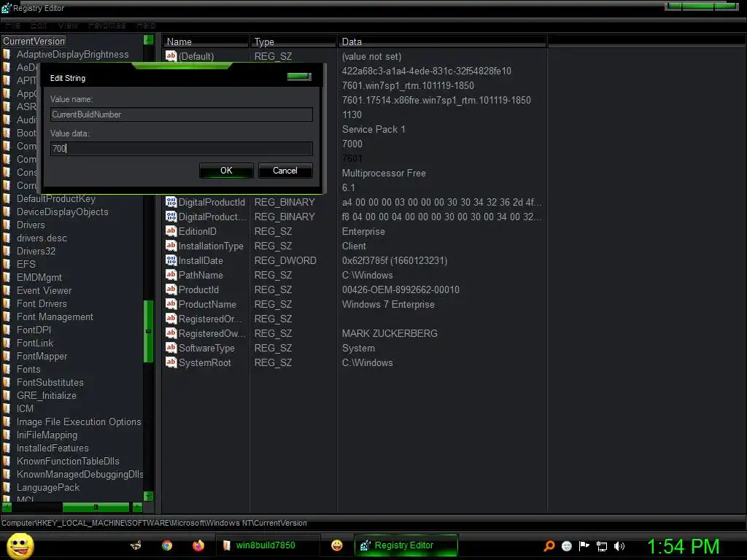
Task: Open the Help menu
Action: [x=146, y=26]
